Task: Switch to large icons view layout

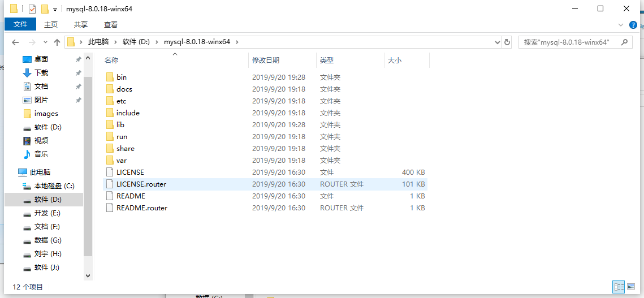Action: [x=631, y=287]
